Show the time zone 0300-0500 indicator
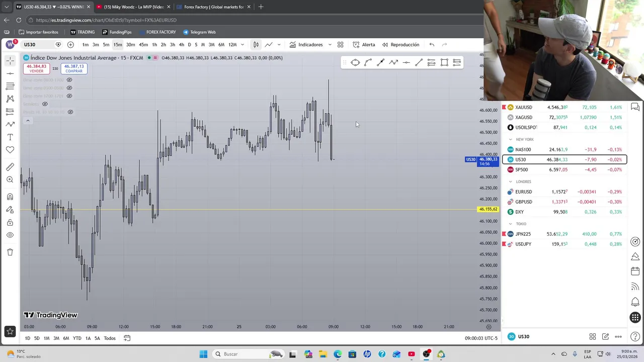This screenshot has height=362, width=644. tap(69, 88)
